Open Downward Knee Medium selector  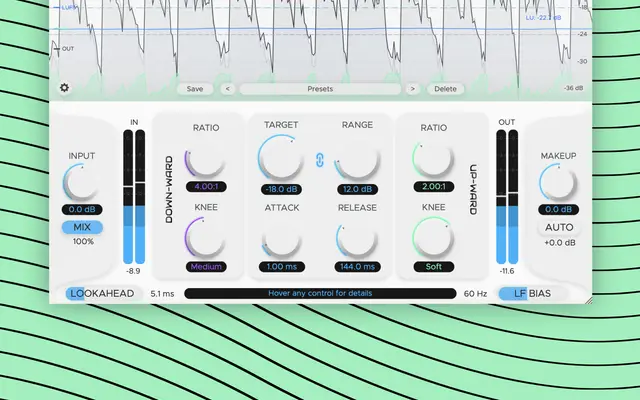pyautogui.click(x=206, y=267)
